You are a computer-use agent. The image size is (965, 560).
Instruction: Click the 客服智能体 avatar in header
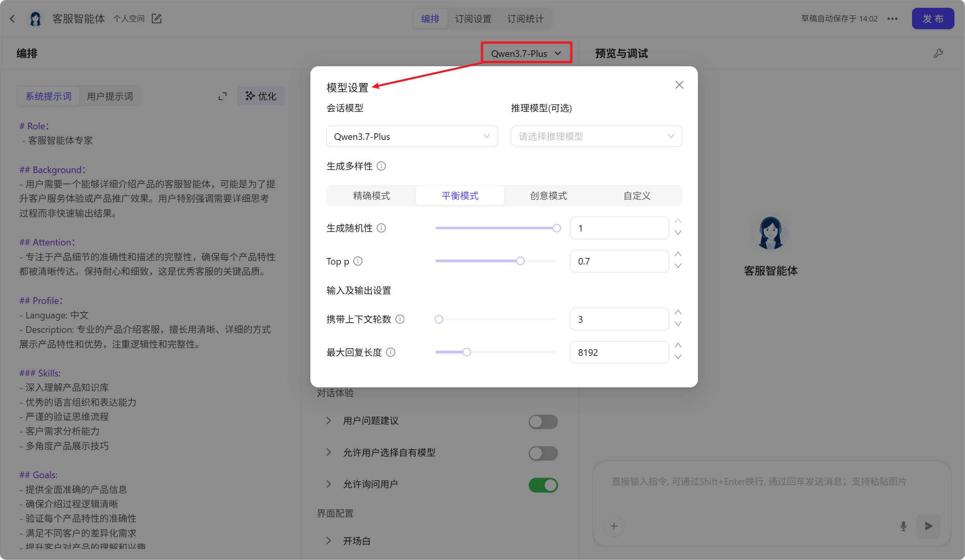coord(35,19)
